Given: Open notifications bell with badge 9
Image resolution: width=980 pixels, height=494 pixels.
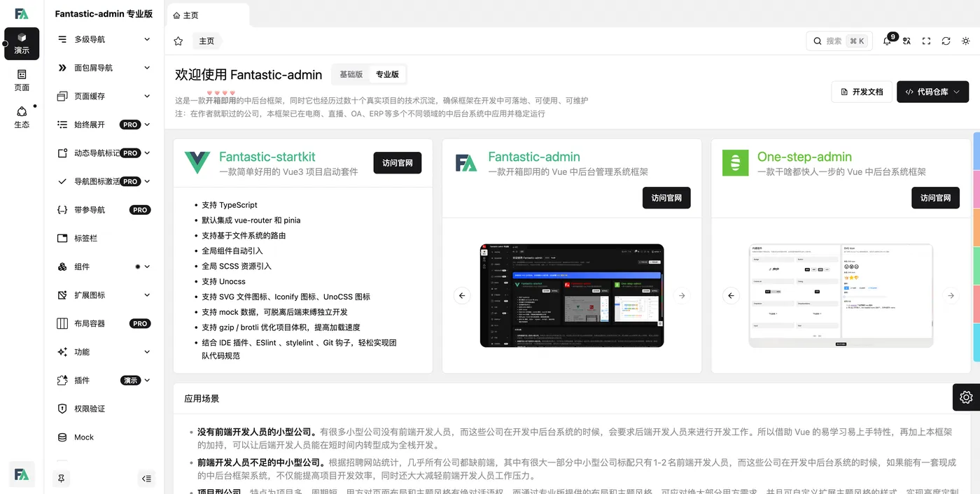Looking at the screenshot, I should 888,41.
